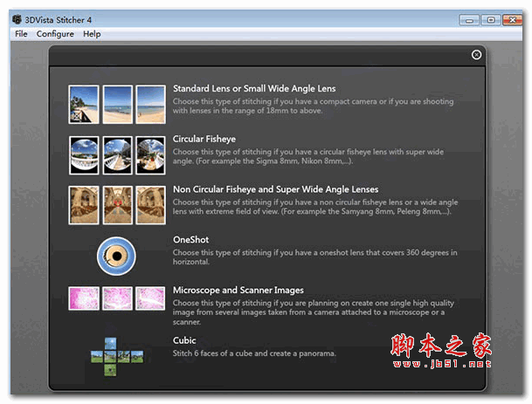532x404 pixels.
Task: Click description about oneshot lens 360 degrees
Action: pyautogui.click(x=314, y=257)
